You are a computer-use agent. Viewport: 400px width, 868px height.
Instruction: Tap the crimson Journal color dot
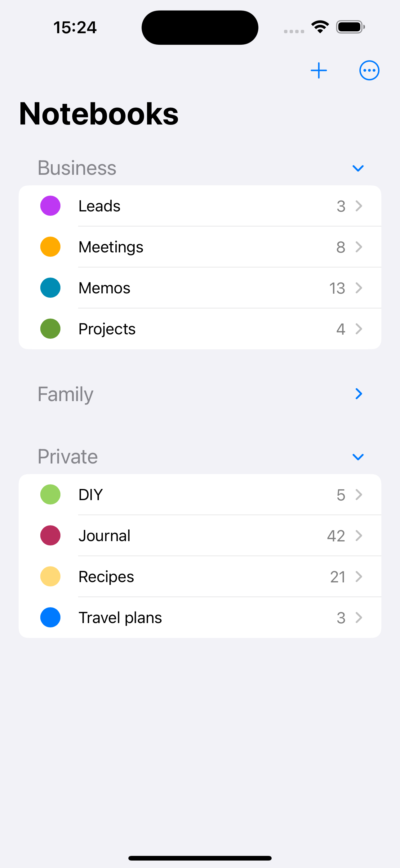coord(51,536)
